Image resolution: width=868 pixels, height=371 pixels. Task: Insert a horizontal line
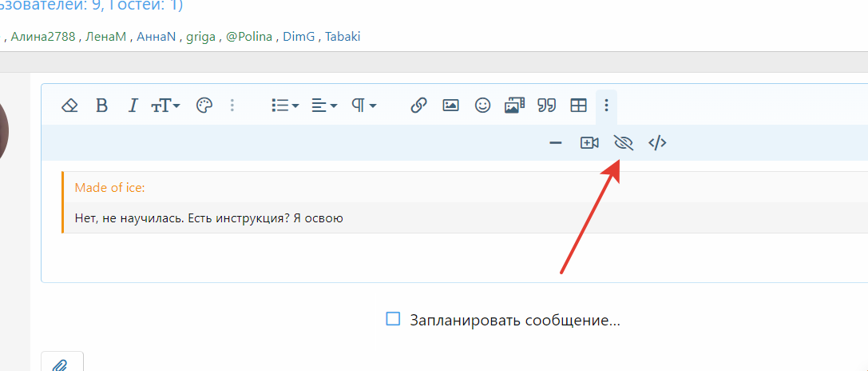556,143
